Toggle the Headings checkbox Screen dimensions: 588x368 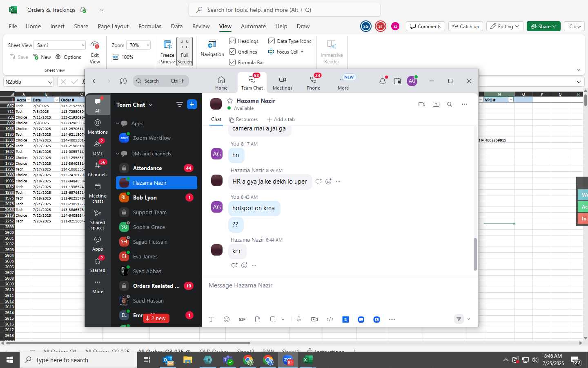coord(232,41)
